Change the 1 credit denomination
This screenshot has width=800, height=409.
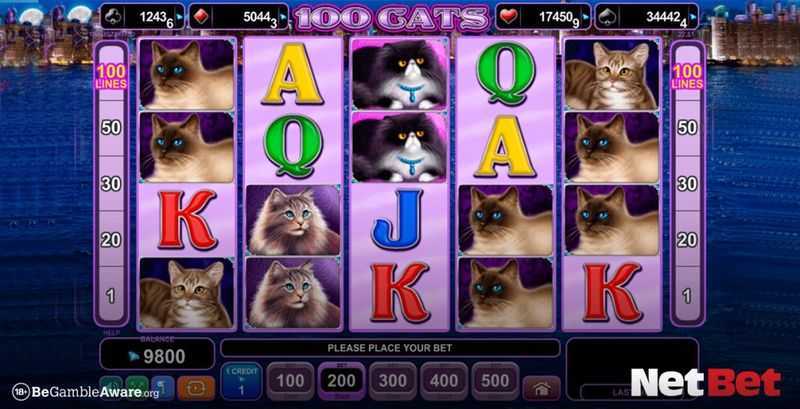pos(241,381)
